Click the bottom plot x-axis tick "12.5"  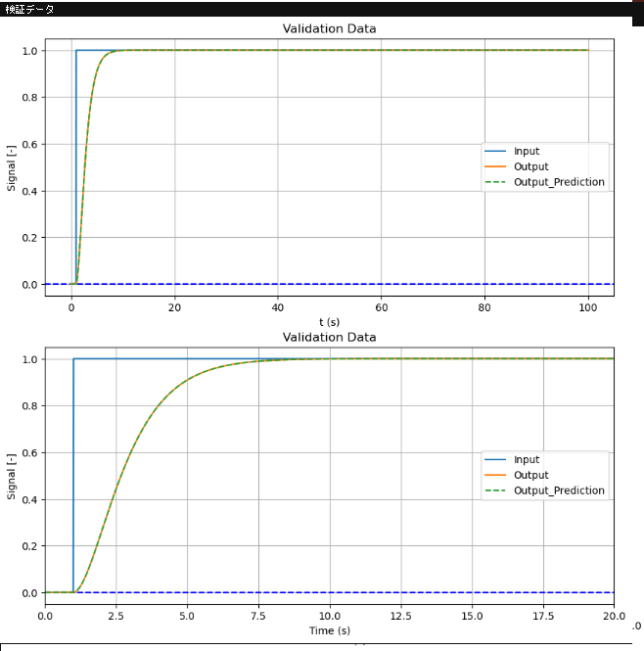tap(400, 616)
